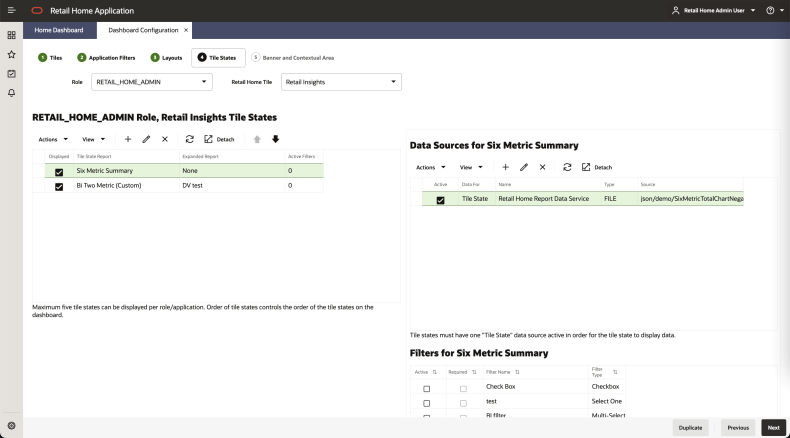Close the Dashboard Configuration tab
Screen dimensions: 790x438
186,30
